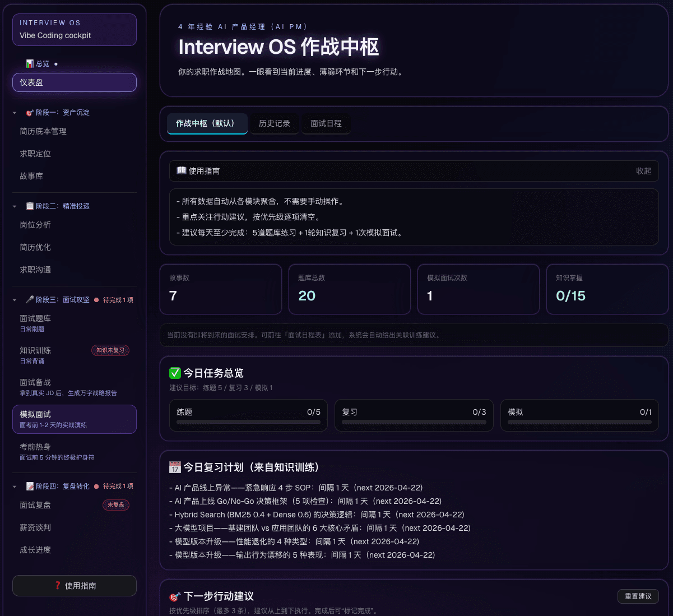Screen dimensions: 673x616
Task: Open 考前热身 sidebar item
Action: 75,452
